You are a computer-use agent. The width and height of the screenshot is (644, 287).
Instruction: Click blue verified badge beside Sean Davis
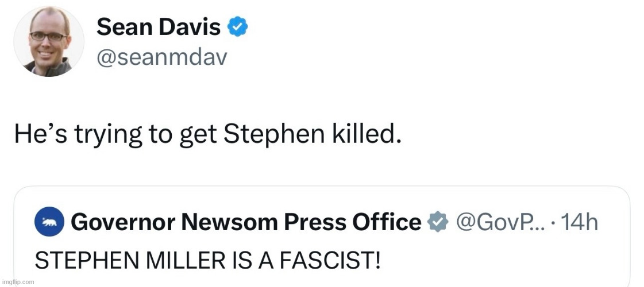coord(239,27)
